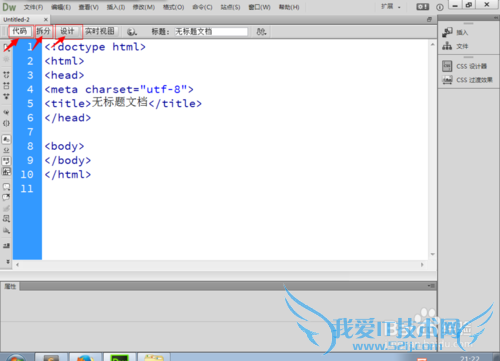Open the 命令(C) menu
This screenshot has height=361, width=500.
(x=202, y=7)
